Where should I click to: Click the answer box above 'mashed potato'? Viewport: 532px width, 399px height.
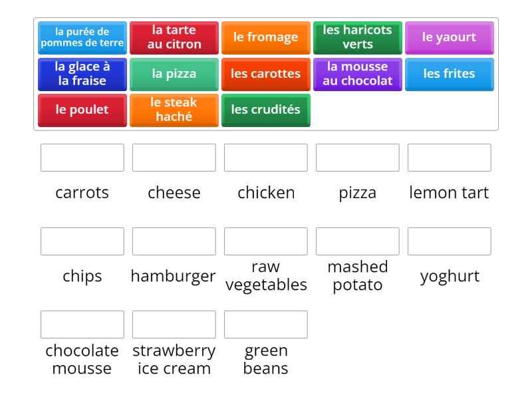(x=358, y=241)
